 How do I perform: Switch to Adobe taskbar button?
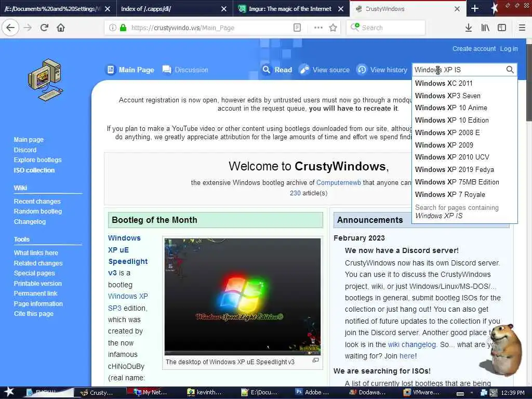(x=312, y=392)
